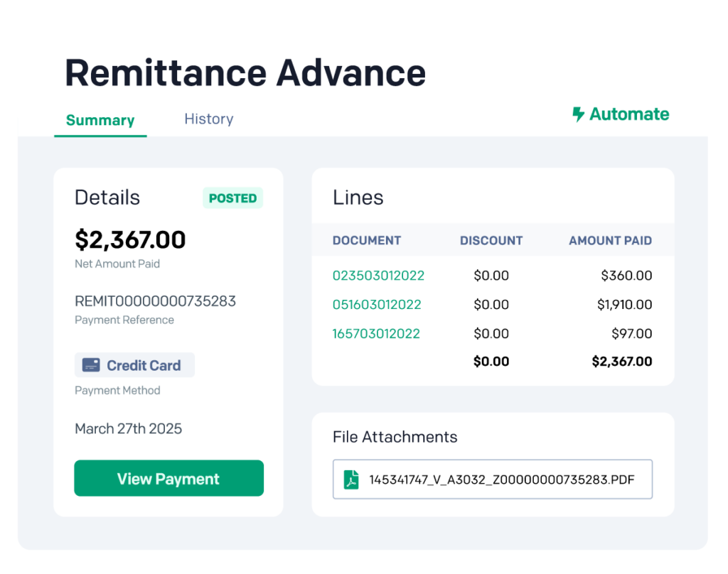Click the Automate label
Screen dimensions: 728x574
pyautogui.click(x=628, y=114)
